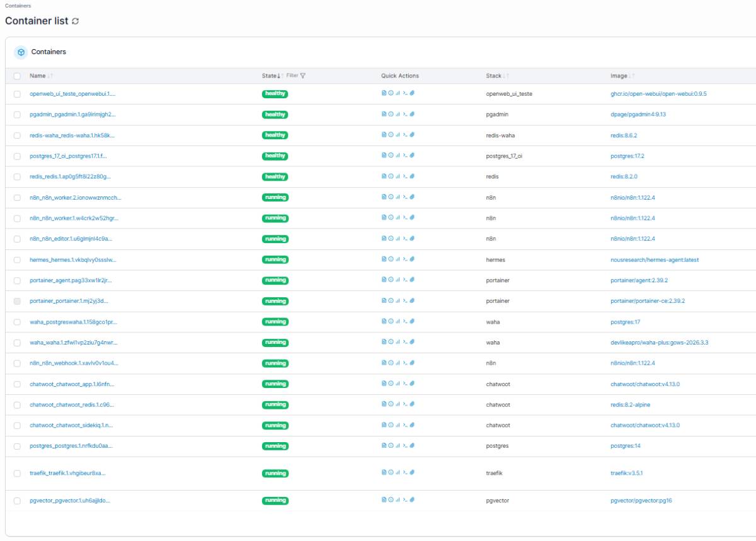This screenshot has width=756, height=541.
Task: Select the hermes_hermes container checkbox
Action: coord(17,259)
